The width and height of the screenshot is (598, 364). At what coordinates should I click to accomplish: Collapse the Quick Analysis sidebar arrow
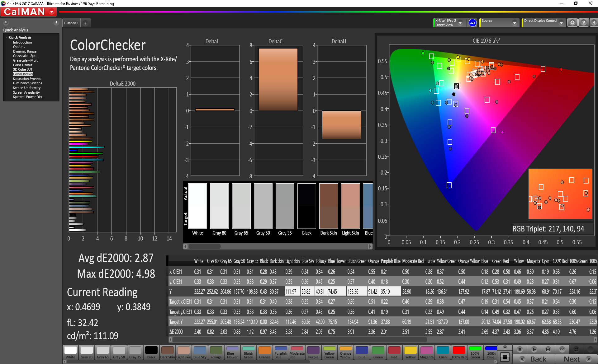click(56, 22)
